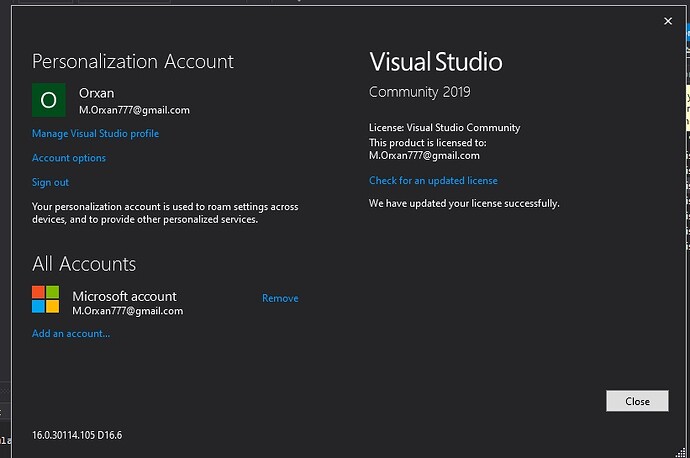
Task: Click license updated successfully message
Action: coord(464,203)
